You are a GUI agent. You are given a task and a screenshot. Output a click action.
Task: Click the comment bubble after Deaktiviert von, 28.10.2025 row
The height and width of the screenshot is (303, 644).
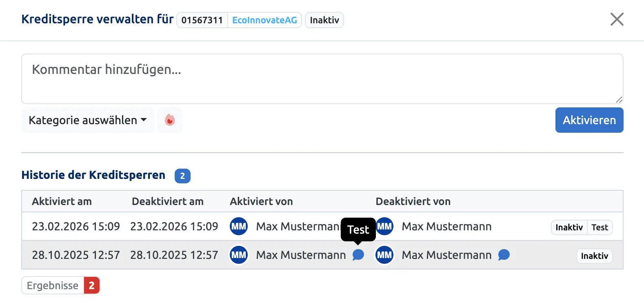point(504,255)
